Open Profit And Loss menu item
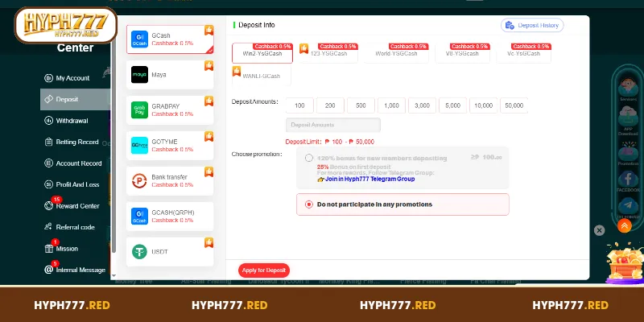Screen dimensions: 644x322 click(x=77, y=185)
